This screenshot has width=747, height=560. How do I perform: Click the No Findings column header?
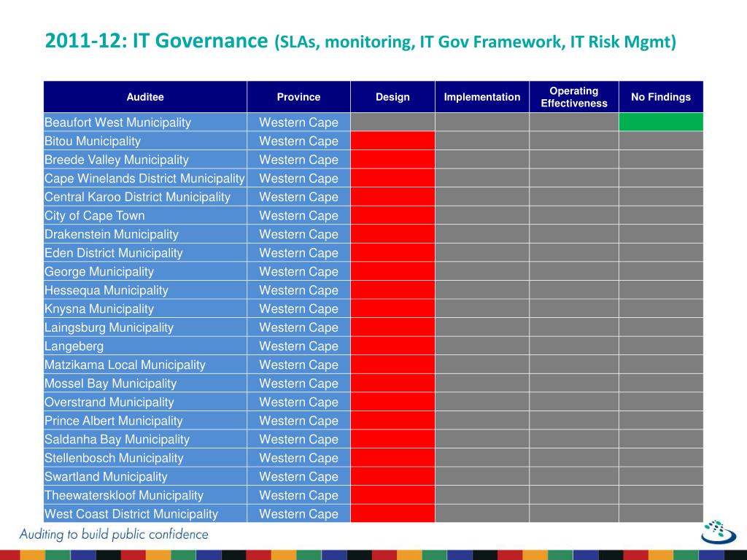[x=661, y=97]
